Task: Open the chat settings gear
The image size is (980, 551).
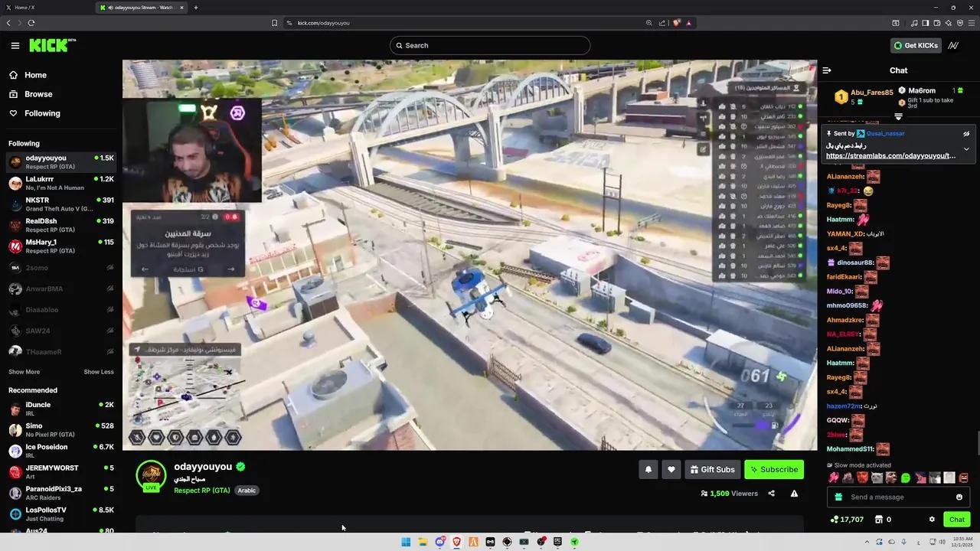Action: [x=932, y=520]
